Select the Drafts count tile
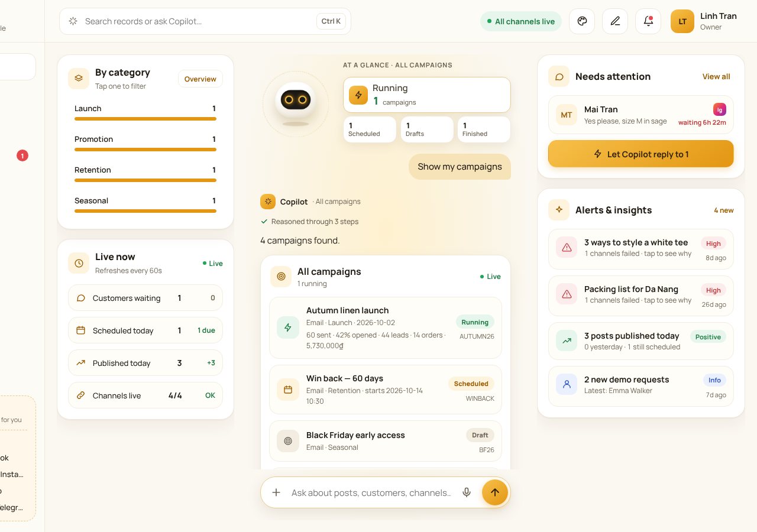The width and height of the screenshot is (757, 532). tap(427, 129)
